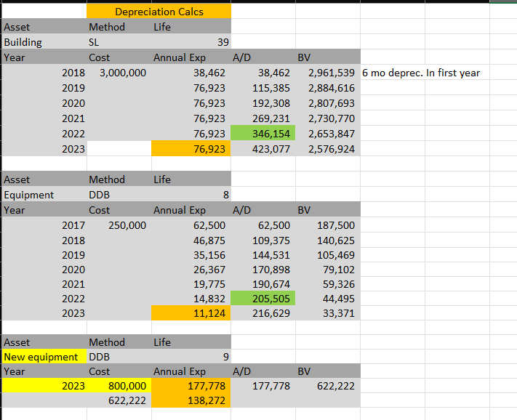Click annual expense 26,367
The image size is (517, 420).
191,270
